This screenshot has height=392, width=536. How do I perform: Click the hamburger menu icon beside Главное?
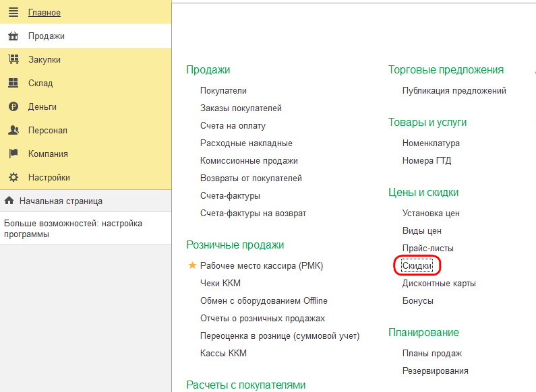(x=13, y=12)
